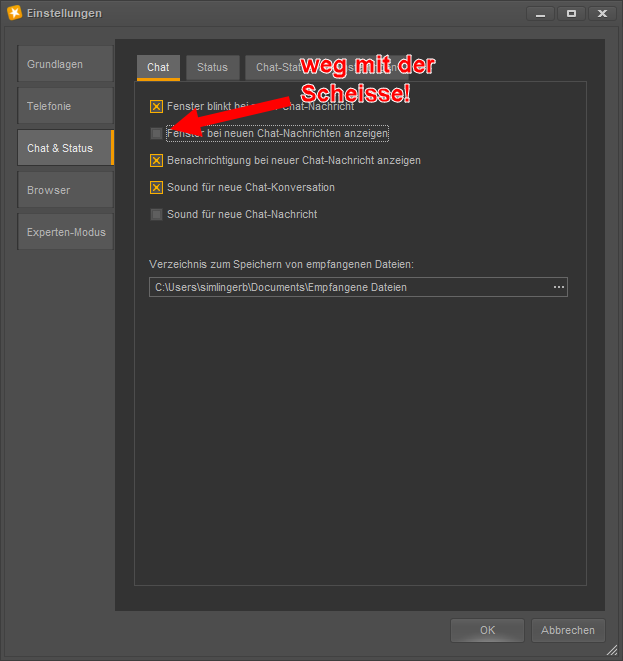
Task: Switch to the Chat tab
Action: click(158, 67)
